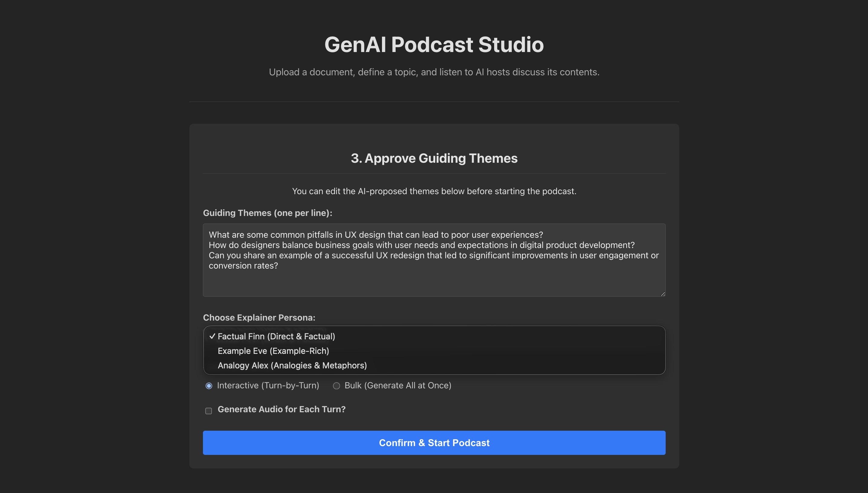Image resolution: width=868 pixels, height=493 pixels.
Task: Click on 'conversion rates?' text line
Action: (x=243, y=266)
